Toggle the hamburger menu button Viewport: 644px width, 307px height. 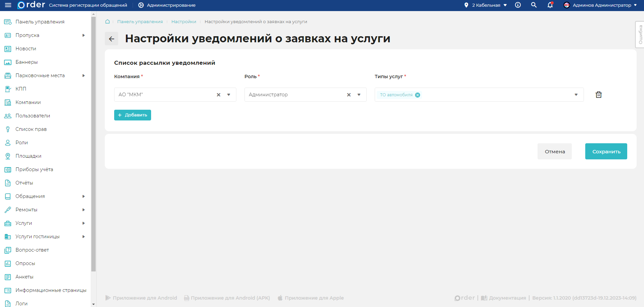tap(7, 5)
